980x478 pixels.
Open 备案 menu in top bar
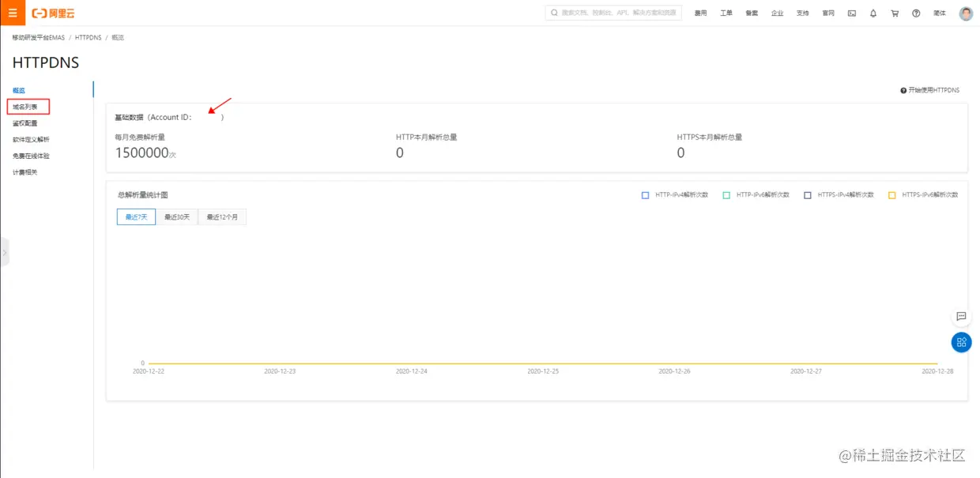pos(752,13)
